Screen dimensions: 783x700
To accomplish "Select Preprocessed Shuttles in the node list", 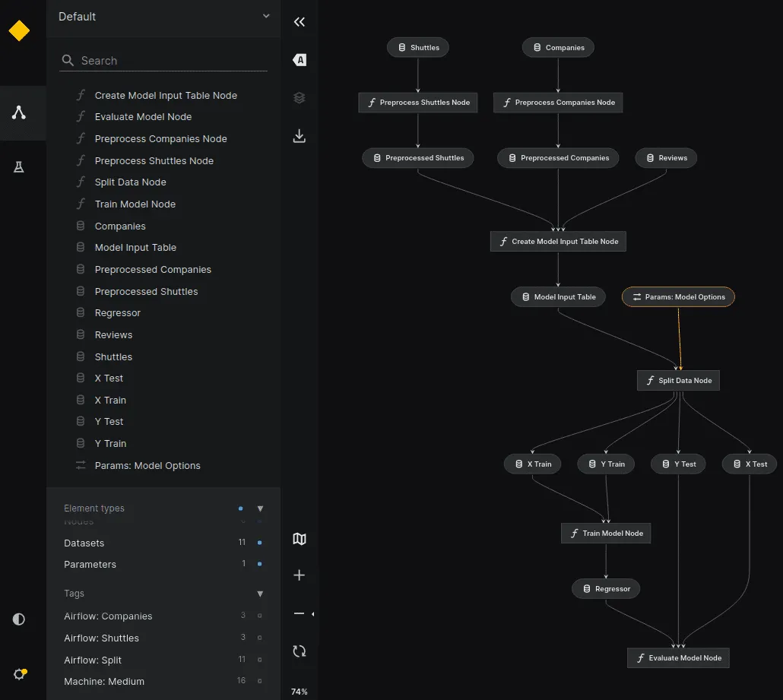I will coord(146,291).
